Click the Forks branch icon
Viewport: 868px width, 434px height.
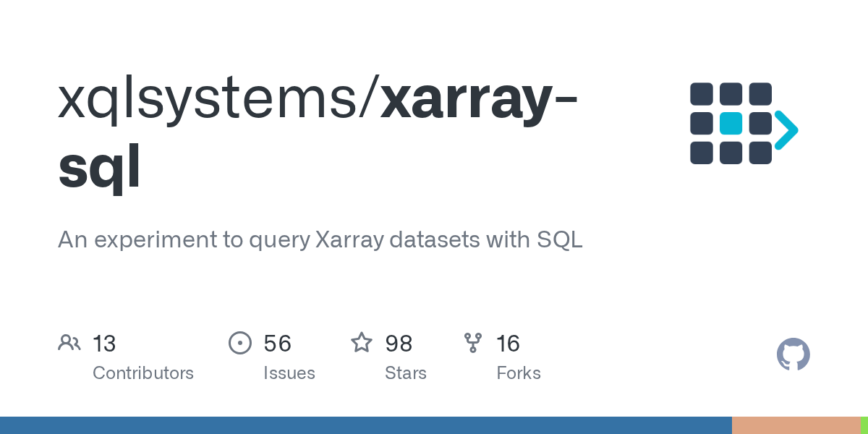(473, 343)
